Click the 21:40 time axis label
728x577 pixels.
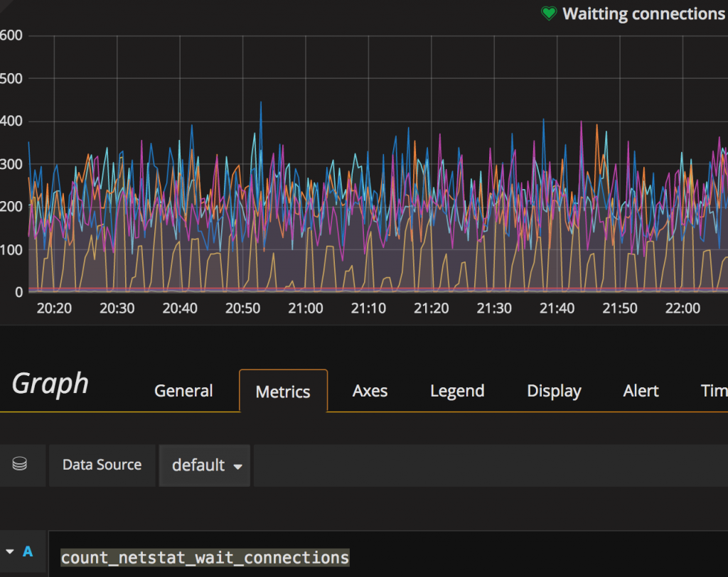[x=557, y=308]
